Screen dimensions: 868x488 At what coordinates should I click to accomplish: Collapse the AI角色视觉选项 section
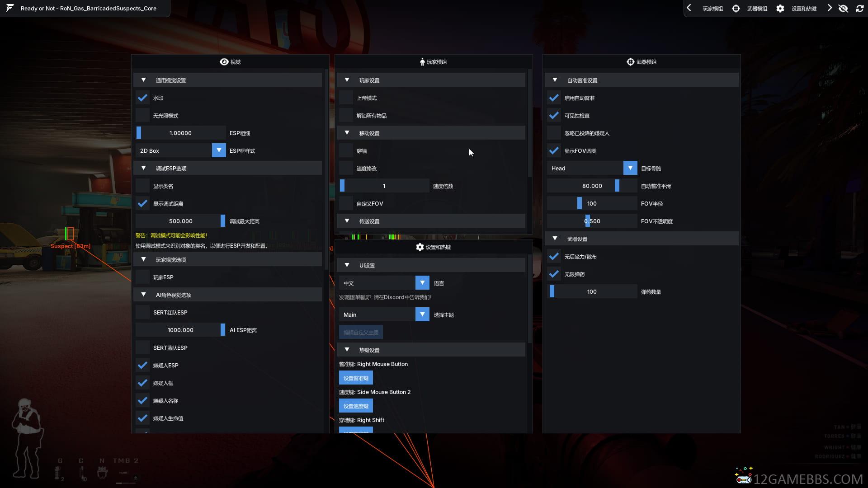[227, 295]
